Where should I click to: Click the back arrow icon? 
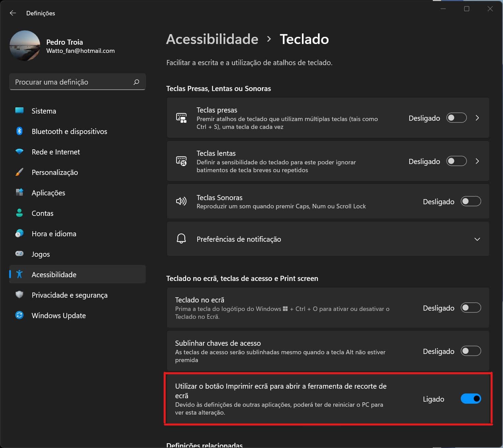click(x=13, y=13)
